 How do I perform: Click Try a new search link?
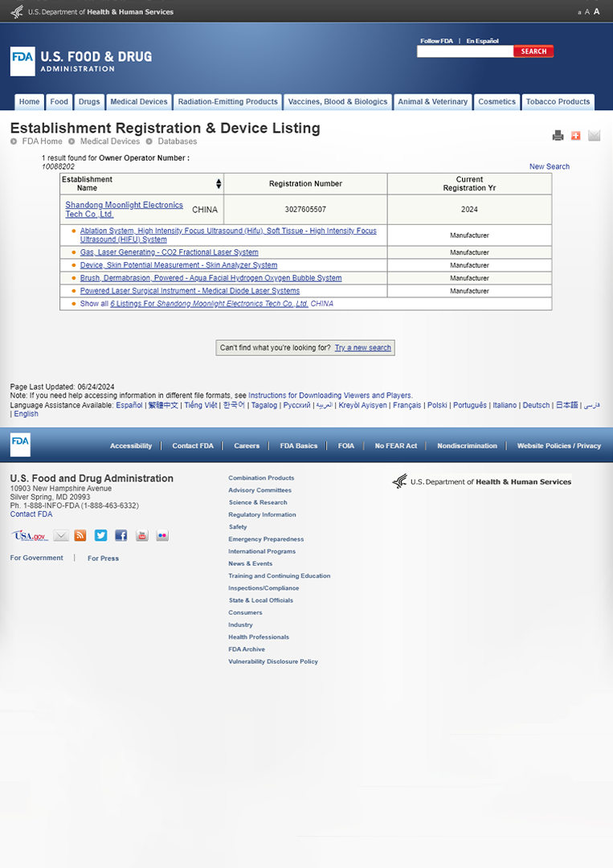click(x=363, y=348)
